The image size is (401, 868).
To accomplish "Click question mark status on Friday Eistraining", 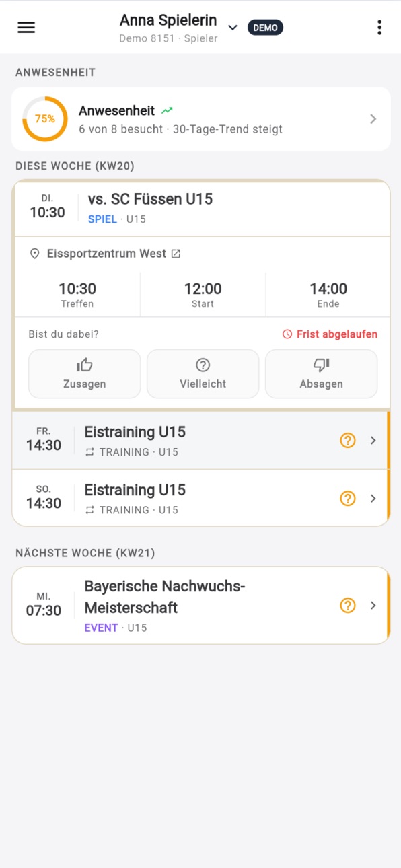I will tap(348, 441).
